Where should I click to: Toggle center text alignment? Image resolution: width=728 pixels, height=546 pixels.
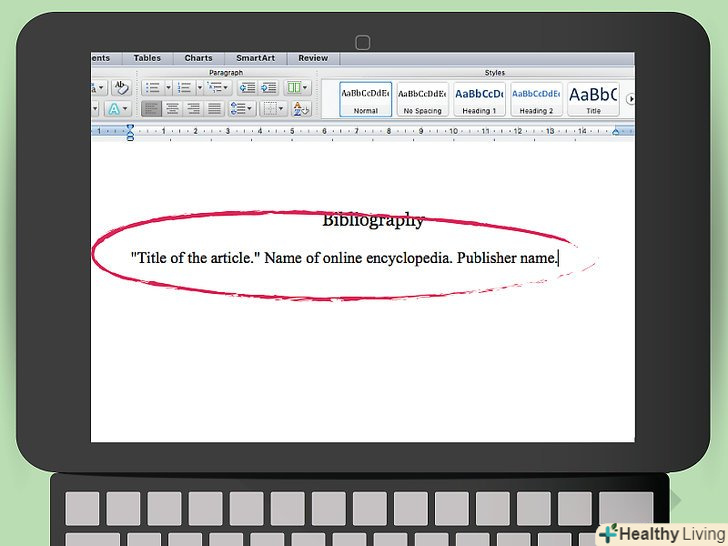(172, 108)
